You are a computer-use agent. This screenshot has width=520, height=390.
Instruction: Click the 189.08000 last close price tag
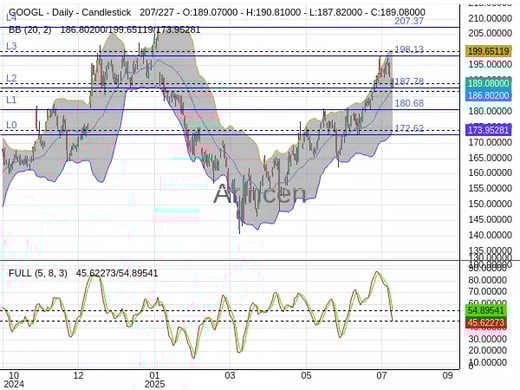coord(488,83)
